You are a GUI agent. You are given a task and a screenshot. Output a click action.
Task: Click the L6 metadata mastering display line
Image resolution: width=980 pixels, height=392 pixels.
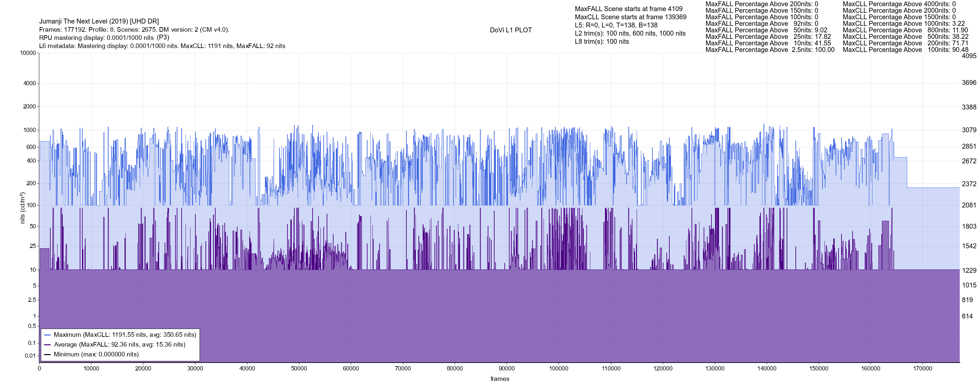(x=162, y=46)
